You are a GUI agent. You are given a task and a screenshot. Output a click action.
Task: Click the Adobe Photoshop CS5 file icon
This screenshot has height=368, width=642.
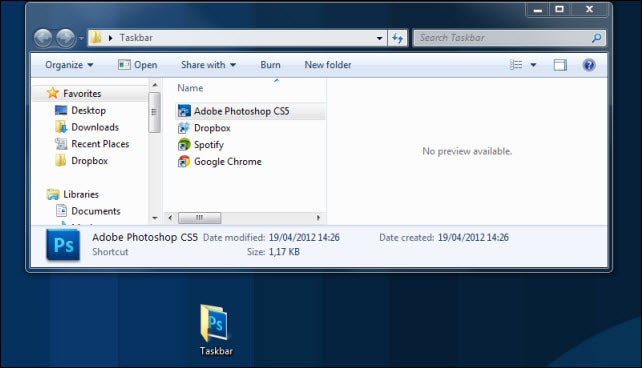click(x=184, y=111)
